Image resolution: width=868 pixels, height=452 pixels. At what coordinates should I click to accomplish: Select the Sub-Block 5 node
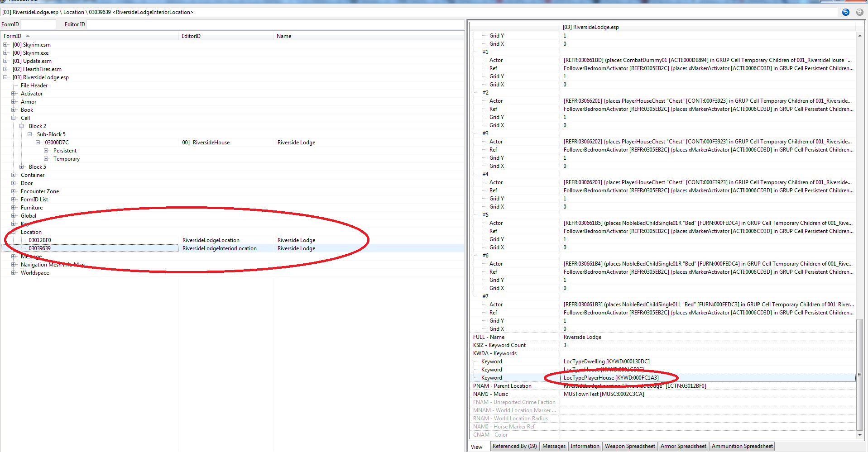click(x=51, y=134)
